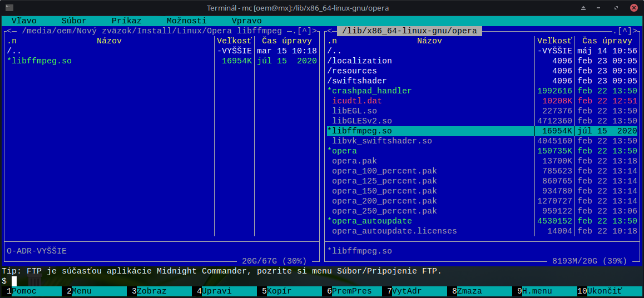Select the libGLESv2.so file
Viewport: 644px width, 298px height.
482,121
